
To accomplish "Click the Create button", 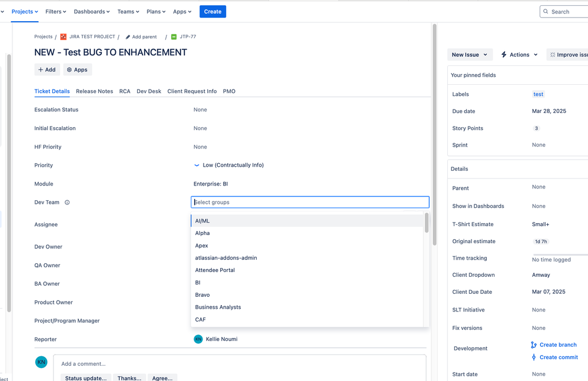I will (212, 12).
